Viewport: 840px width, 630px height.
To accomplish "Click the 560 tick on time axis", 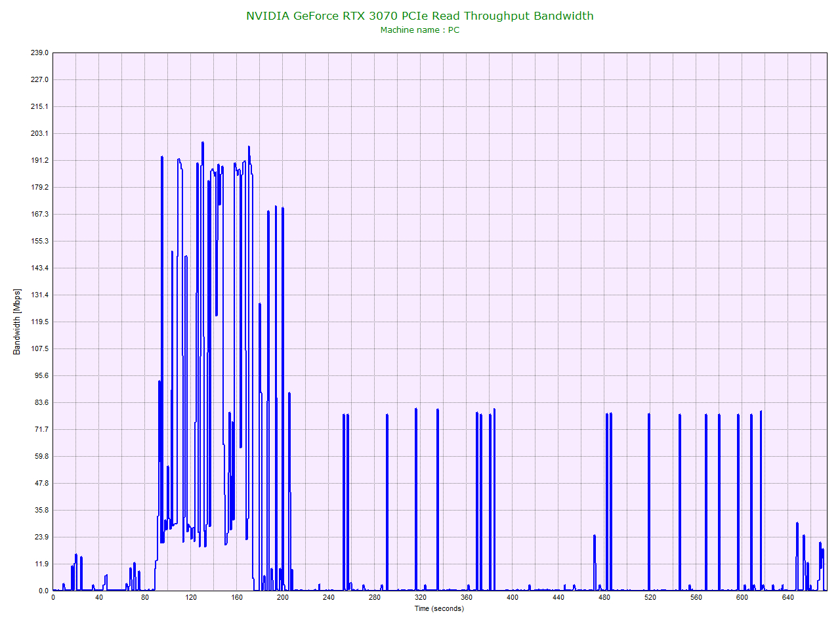I will pos(696,597).
